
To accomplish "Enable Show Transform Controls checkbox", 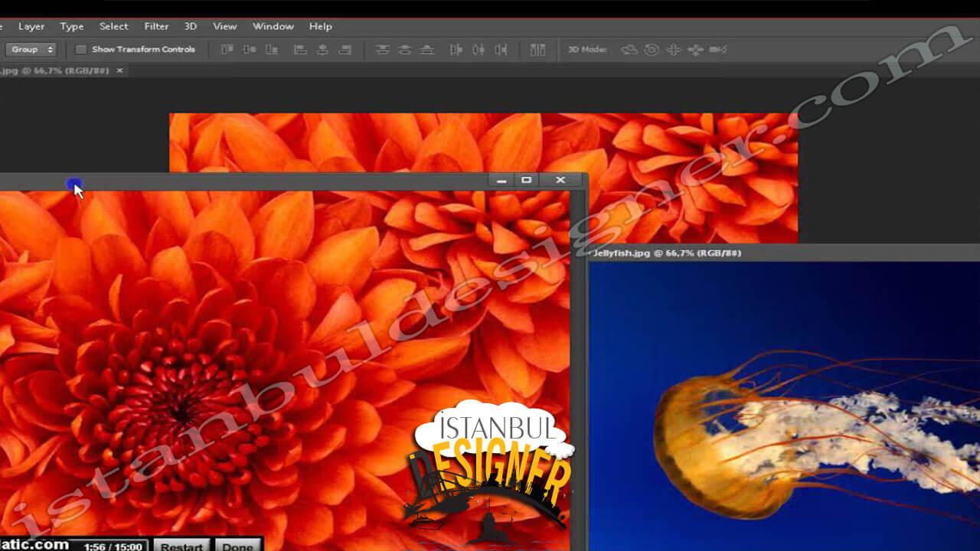I will pos(80,50).
